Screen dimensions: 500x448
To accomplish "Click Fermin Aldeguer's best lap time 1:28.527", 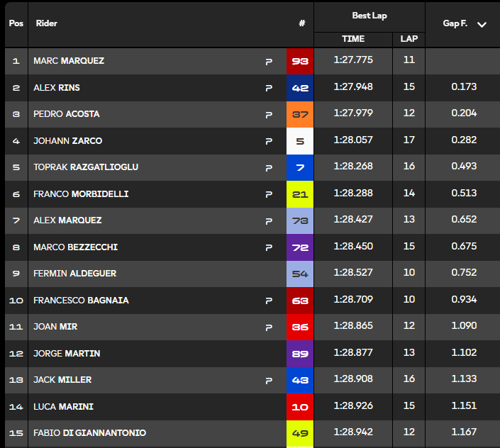I will coord(353,273).
